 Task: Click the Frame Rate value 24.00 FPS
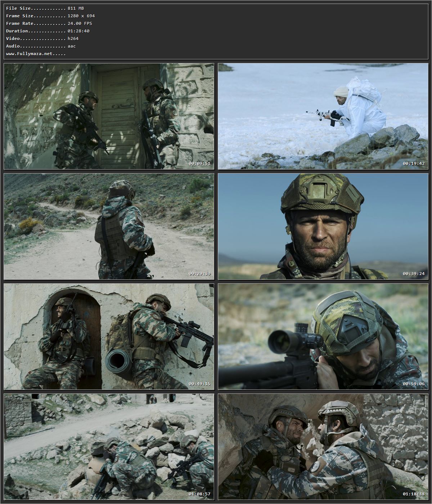(80, 23)
